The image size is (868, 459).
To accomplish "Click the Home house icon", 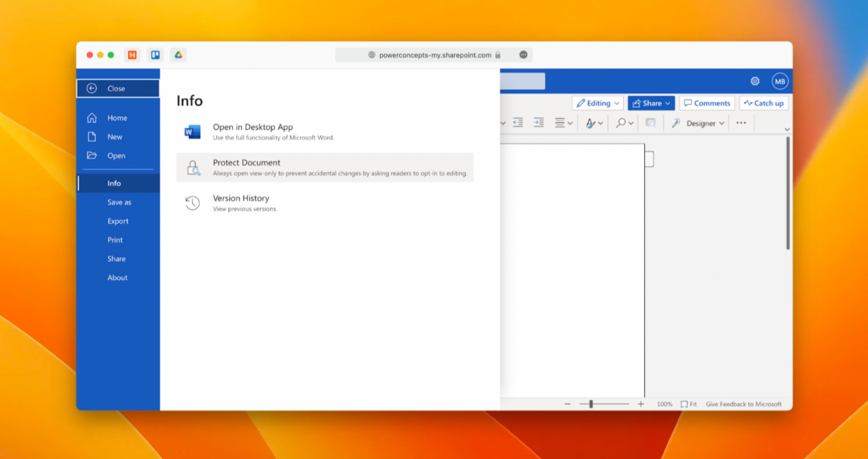I will click(x=92, y=118).
